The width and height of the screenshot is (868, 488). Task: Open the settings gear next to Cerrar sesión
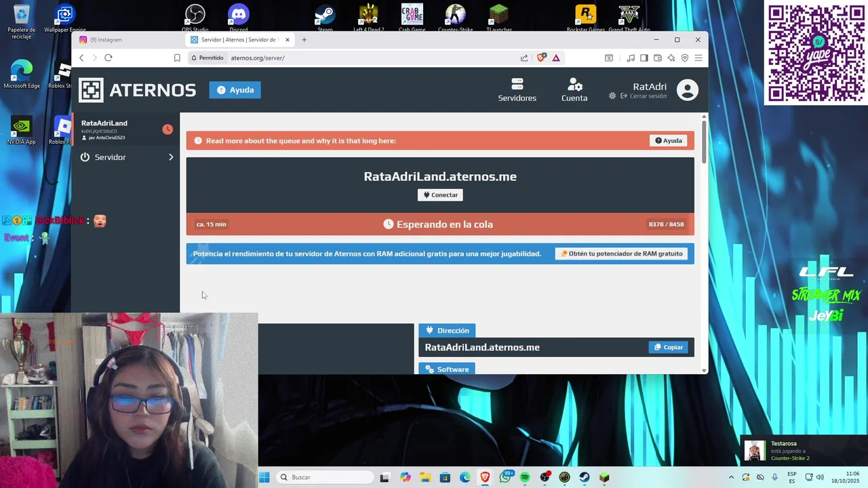[612, 96]
